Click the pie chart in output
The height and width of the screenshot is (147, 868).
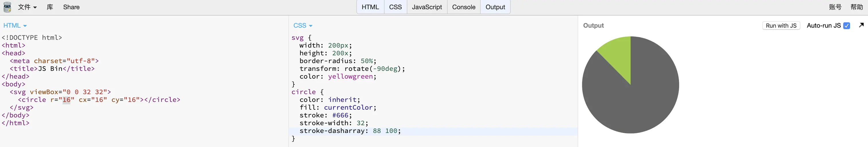coord(630,85)
